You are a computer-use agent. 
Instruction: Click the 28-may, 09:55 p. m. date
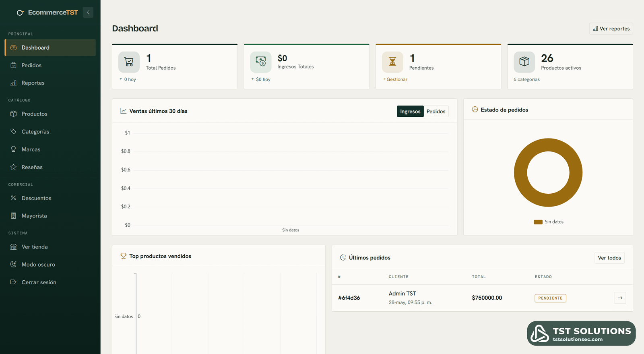410,302
